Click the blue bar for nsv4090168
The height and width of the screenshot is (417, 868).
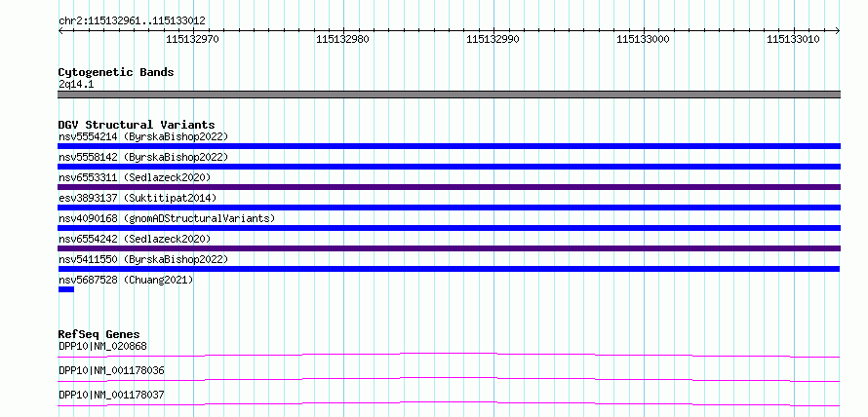pyautogui.click(x=449, y=228)
